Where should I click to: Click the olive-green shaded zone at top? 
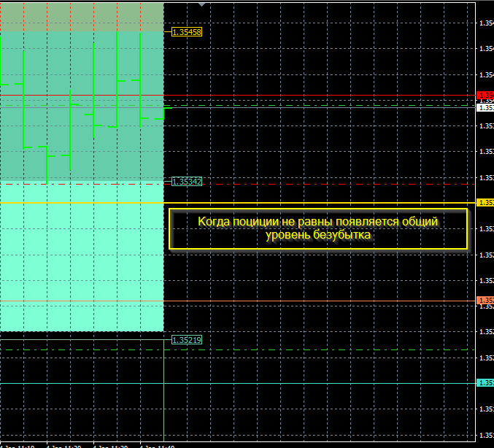pos(82,17)
